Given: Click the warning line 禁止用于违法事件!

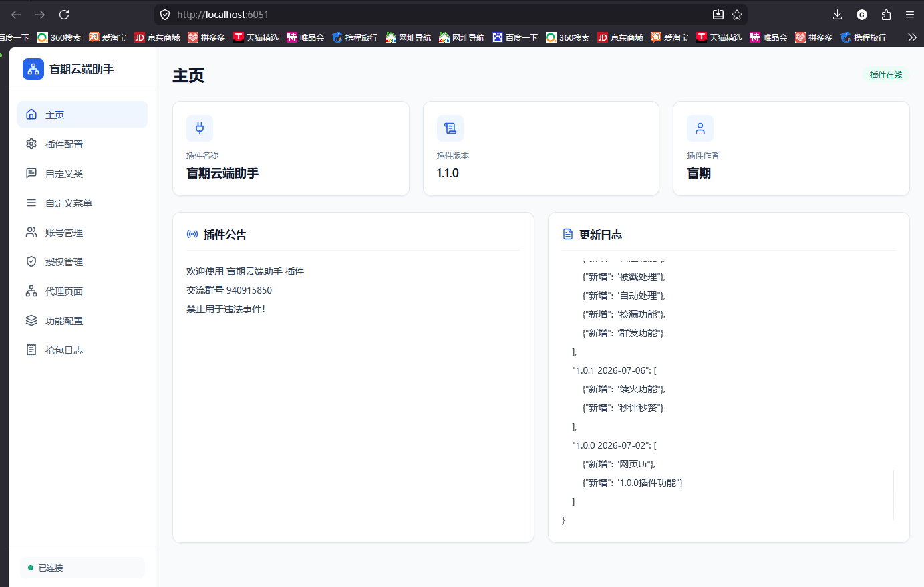Looking at the screenshot, I should click(226, 309).
